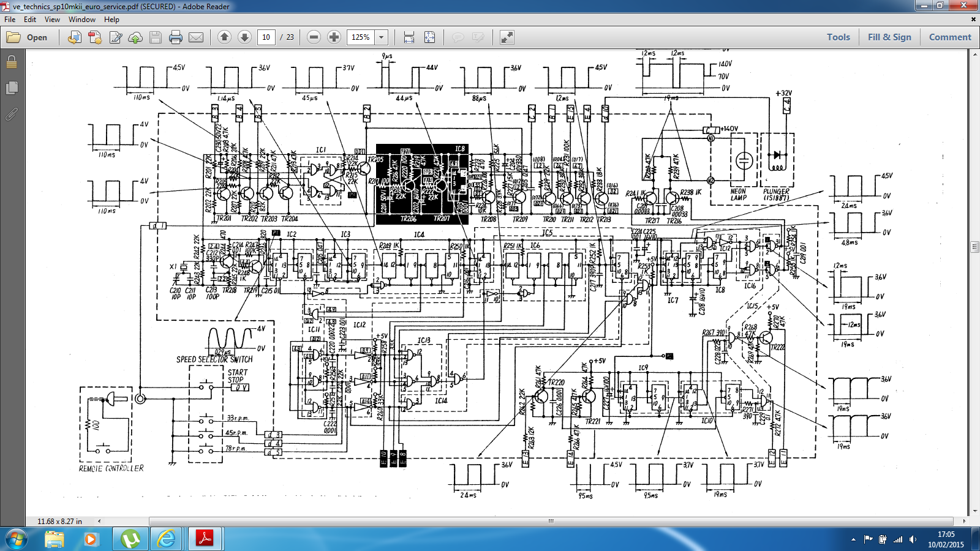Open the Comment pane

point(950,37)
